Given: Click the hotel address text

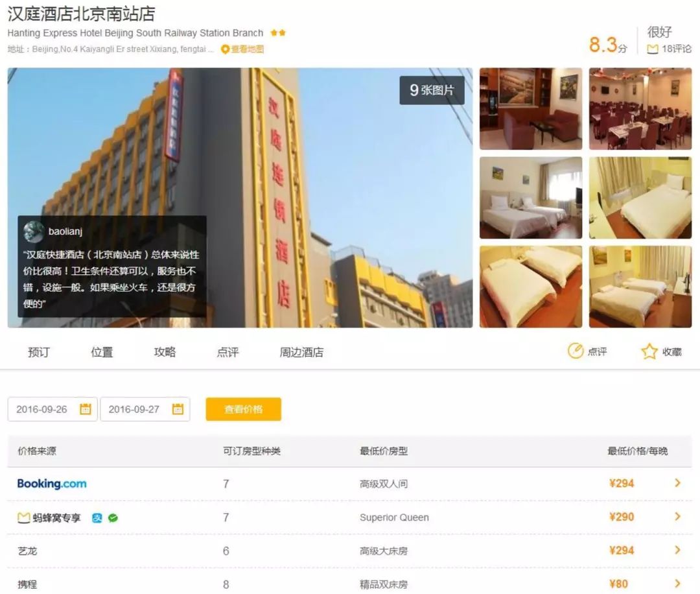Looking at the screenshot, I should pos(110,49).
